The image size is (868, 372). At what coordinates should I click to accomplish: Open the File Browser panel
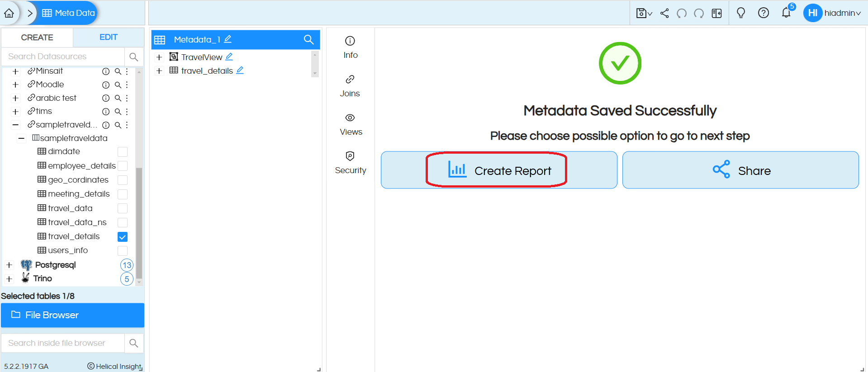pyautogui.click(x=72, y=315)
